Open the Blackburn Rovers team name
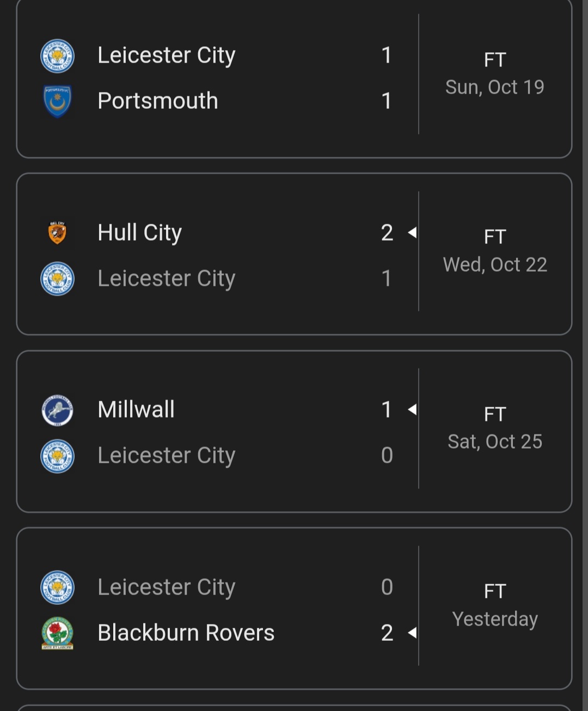Screen dimensions: 588x711 click(x=186, y=633)
